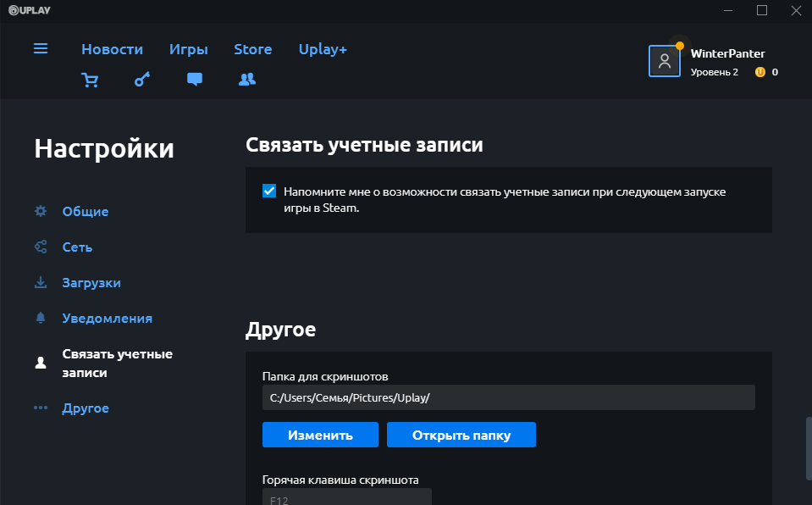
Task: Switch to the Store tab
Action: tap(252, 49)
